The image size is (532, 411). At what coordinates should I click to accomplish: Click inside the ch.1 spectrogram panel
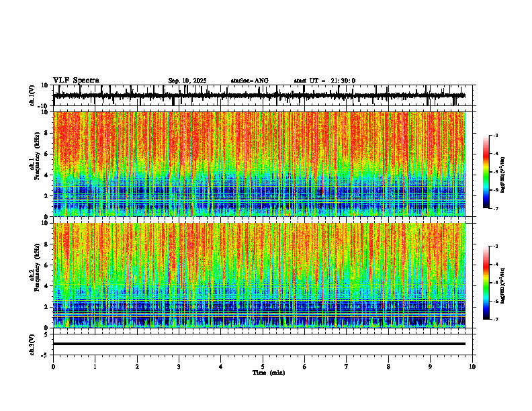tap(259, 164)
